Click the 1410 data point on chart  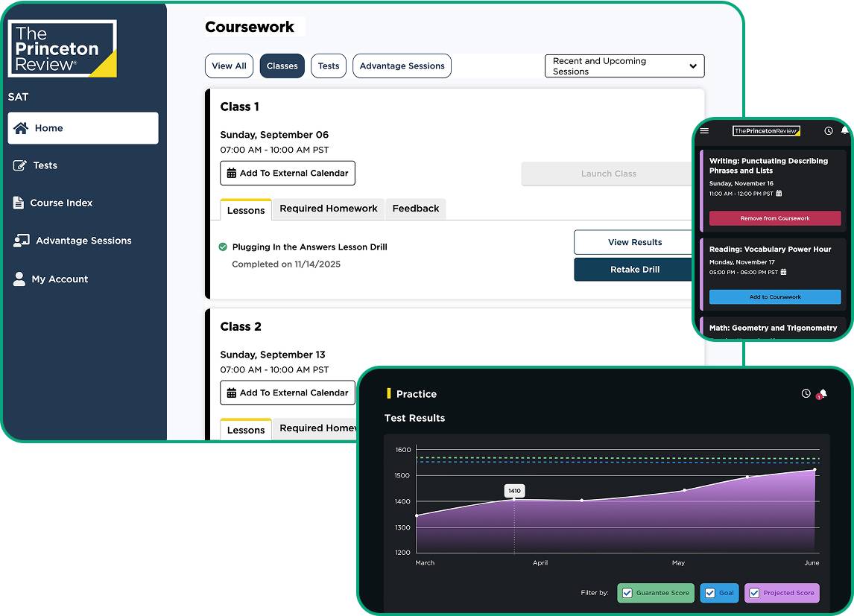pos(514,498)
